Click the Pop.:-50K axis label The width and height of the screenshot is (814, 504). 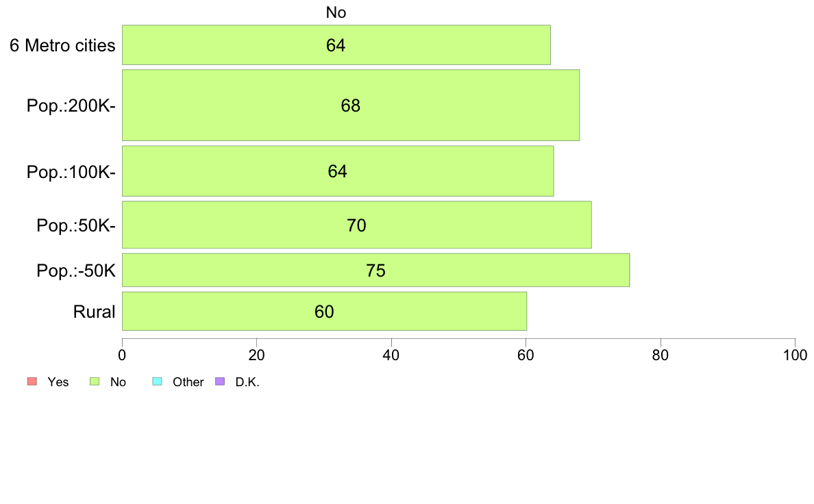pyautogui.click(x=76, y=271)
